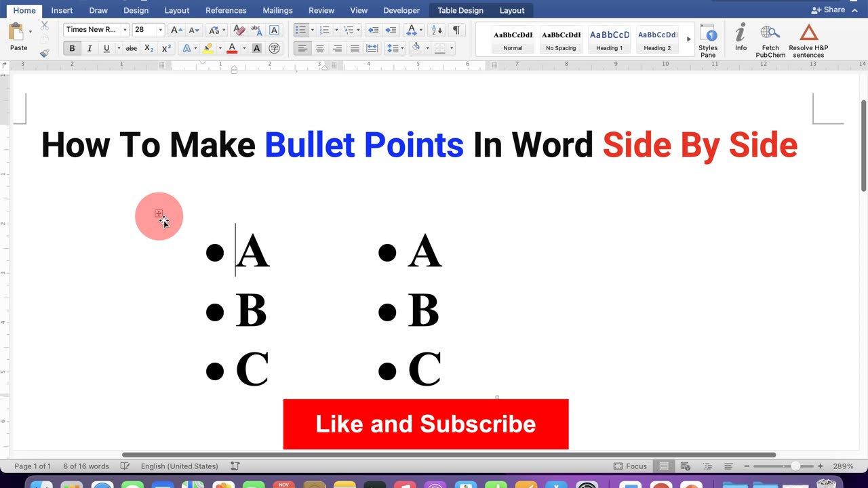Open the Paste options arrow
The width and height of the screenshot is (868, 488).
30,32
